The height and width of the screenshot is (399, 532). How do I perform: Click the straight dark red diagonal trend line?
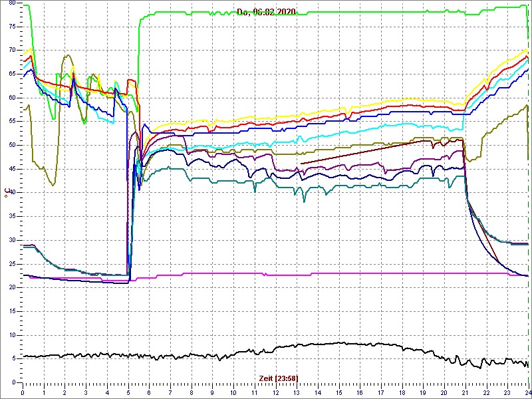pyautogui.click(x=366, y=151)
